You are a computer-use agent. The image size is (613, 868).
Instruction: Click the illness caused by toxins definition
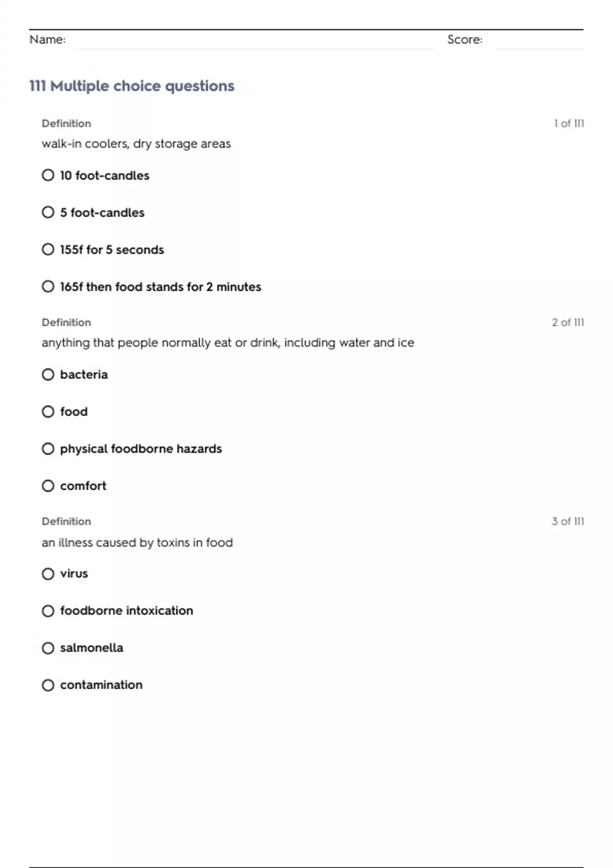tap(137, 542)
